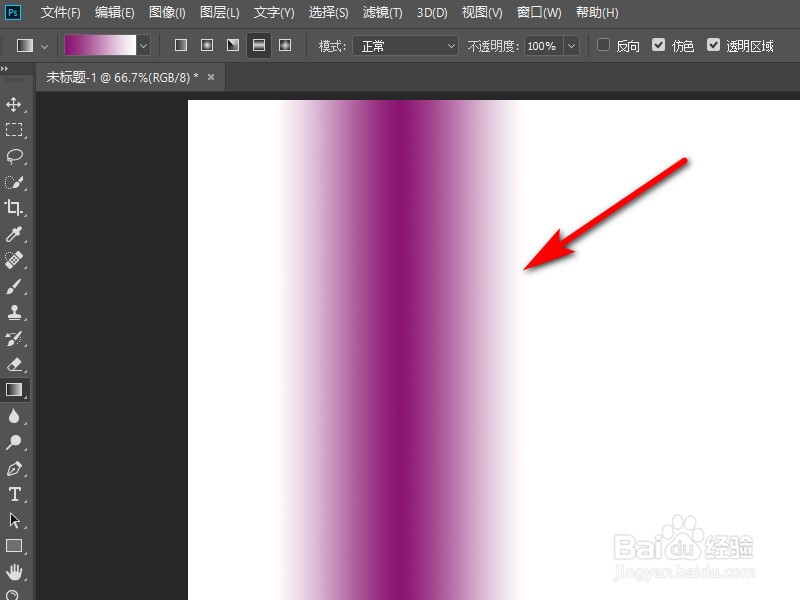Viewport: 800px width, 600px height.
Task: Click the Photoshop Ps logo icon
Action: [x=13, y=12]
